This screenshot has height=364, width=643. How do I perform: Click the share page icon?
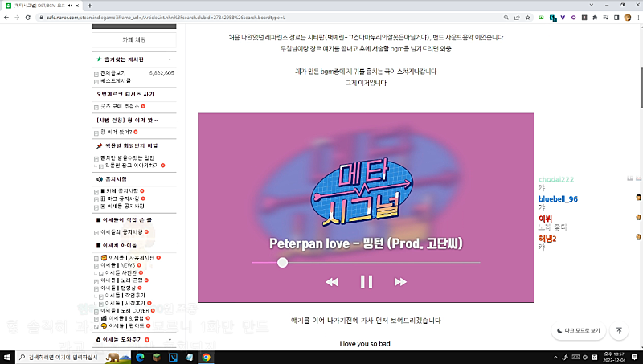(x=517, y=18)
